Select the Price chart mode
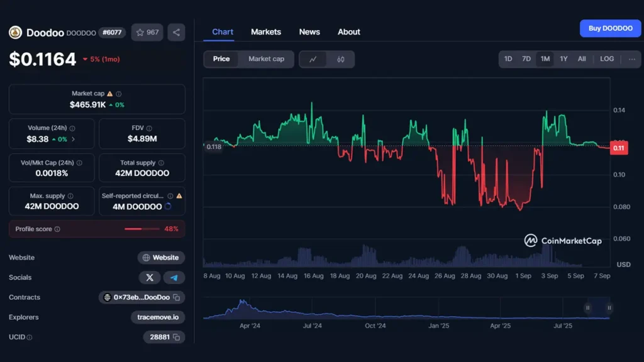 click(x=221, y=59)
